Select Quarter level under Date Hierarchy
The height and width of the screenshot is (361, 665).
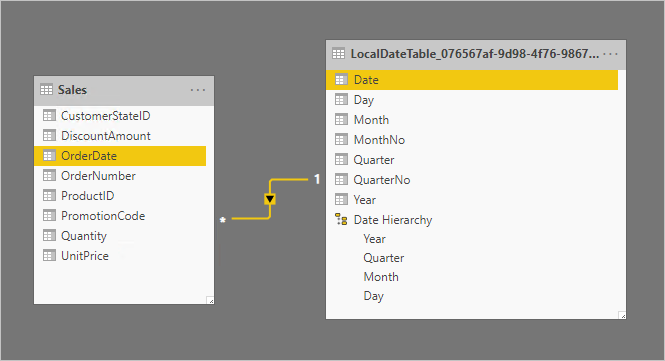[x=383, y=258]
